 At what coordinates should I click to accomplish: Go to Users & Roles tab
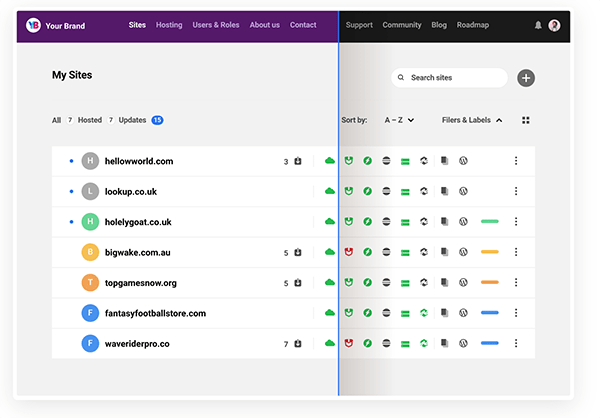point(217,25)
